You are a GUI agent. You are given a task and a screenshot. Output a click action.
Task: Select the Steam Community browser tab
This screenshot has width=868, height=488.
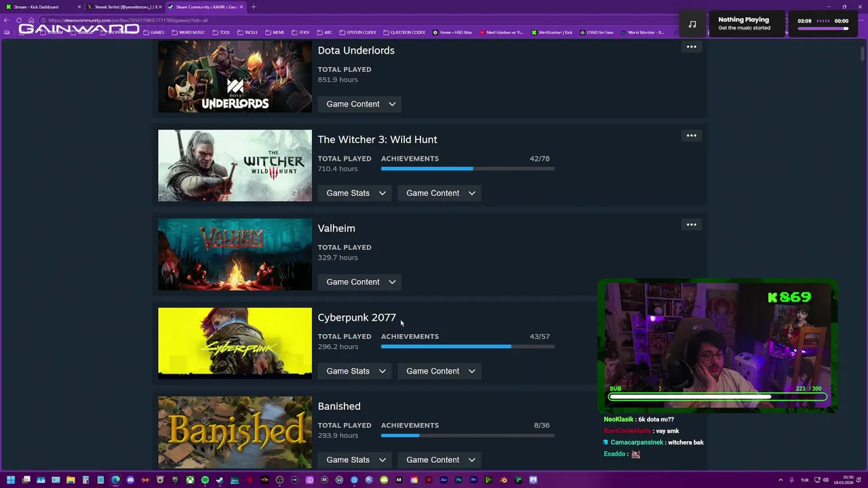206,7
